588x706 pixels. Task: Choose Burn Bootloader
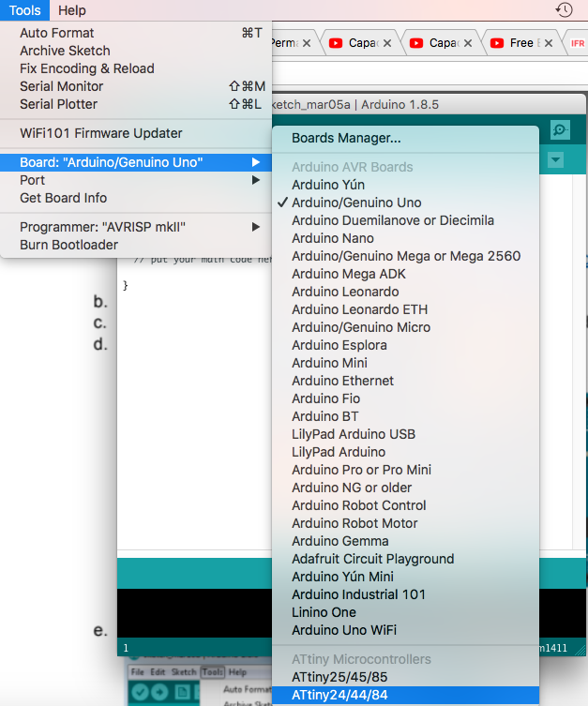pos(136,245)
